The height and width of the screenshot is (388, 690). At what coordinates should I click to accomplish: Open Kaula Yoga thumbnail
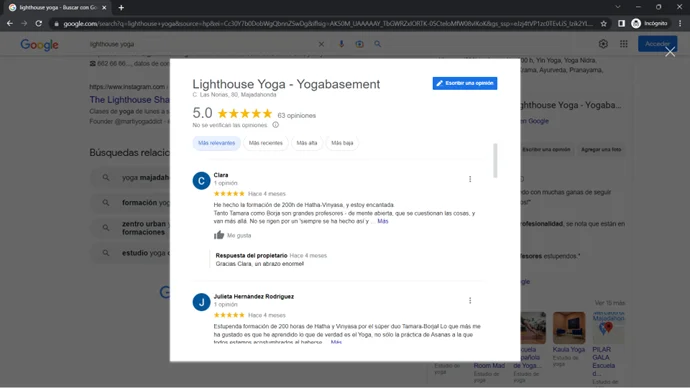(569, 328)
